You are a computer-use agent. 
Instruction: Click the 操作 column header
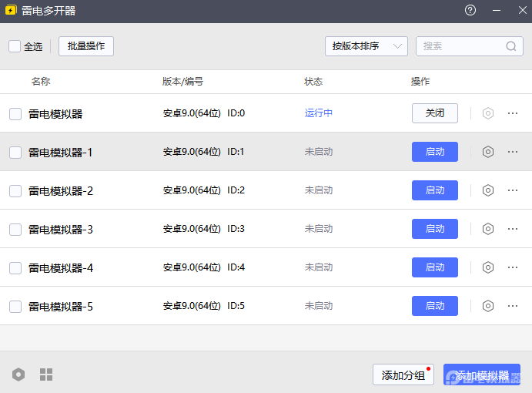pos(420,82)
